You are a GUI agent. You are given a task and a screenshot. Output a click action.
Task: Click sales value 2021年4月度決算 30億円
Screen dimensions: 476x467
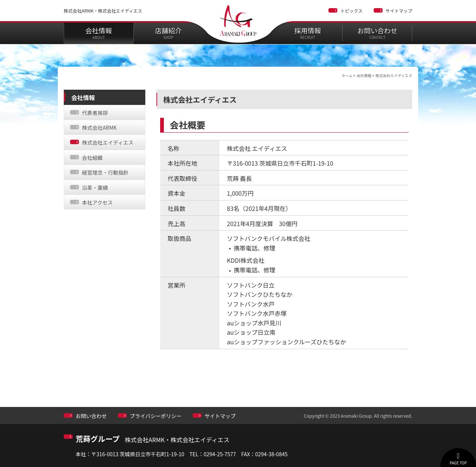(x=262, y=223)
